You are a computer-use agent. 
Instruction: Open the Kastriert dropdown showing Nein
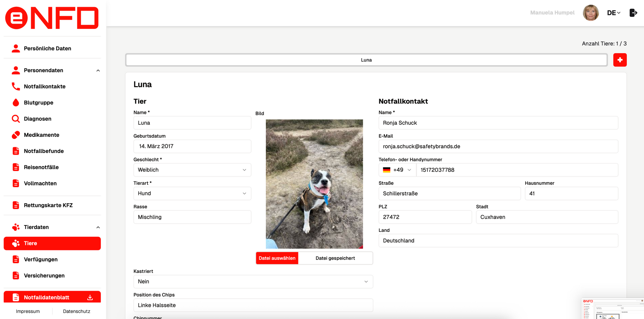pos(253,281)
